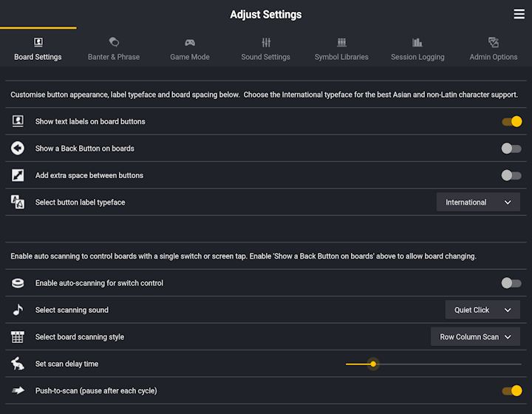The height and width of the screenshot is (414, 532).
Task: Expand the Quiet Click scanning sound dropdown
Action: [482, 310]
